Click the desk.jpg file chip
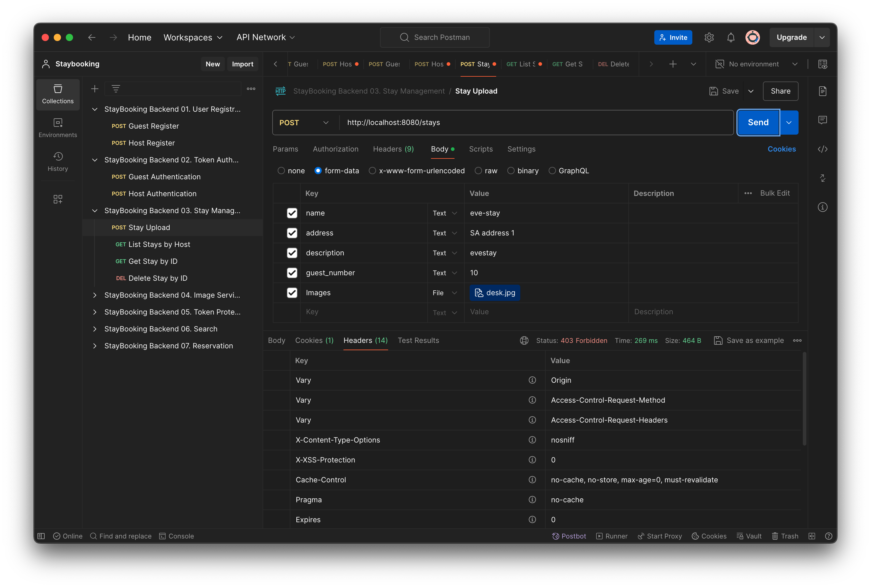The width and height of the screenshot is (871, 588). 494,293
